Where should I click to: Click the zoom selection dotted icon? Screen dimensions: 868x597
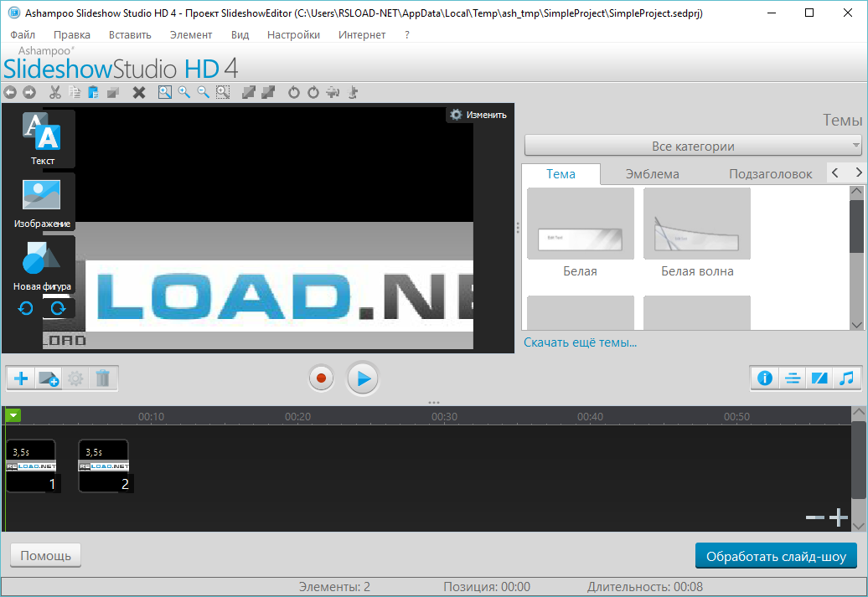[223, 92]
